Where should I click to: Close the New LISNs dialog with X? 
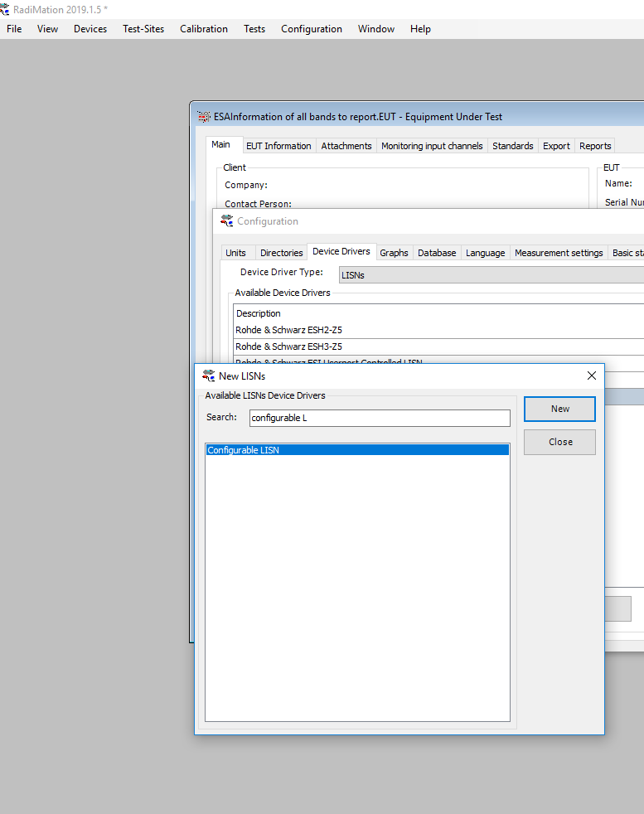click(591, 376)
